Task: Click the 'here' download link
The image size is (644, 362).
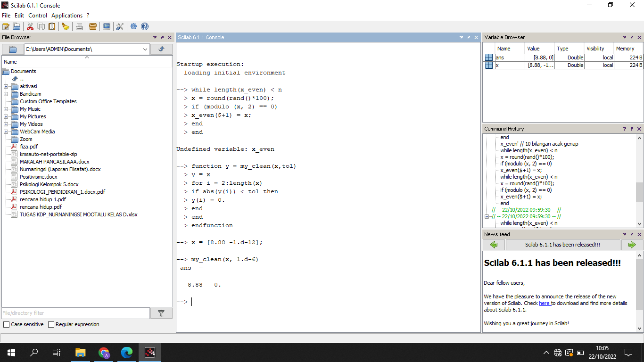Action: point(545,303)
